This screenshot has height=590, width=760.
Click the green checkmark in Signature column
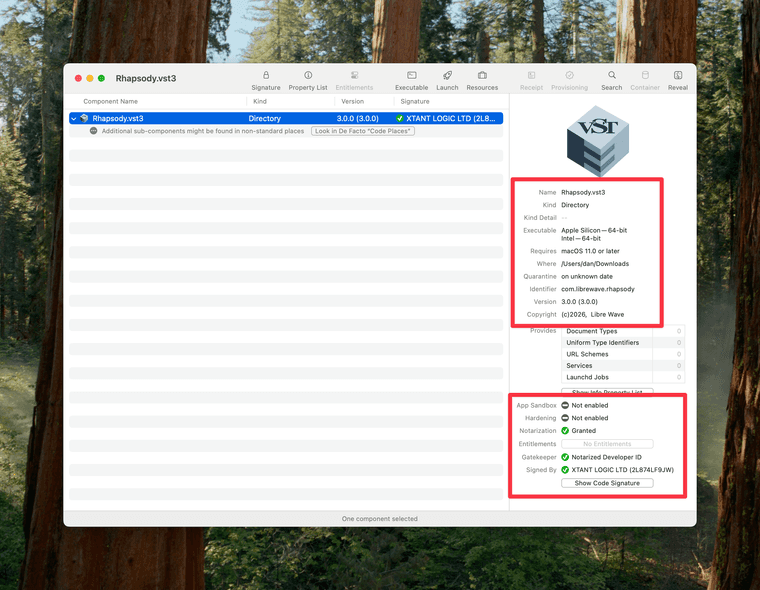pos(399,118)
